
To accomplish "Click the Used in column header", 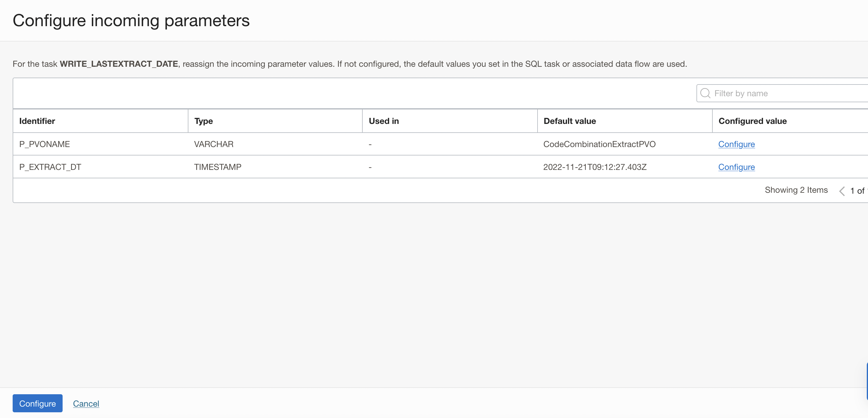I will (x=383, y=121).
